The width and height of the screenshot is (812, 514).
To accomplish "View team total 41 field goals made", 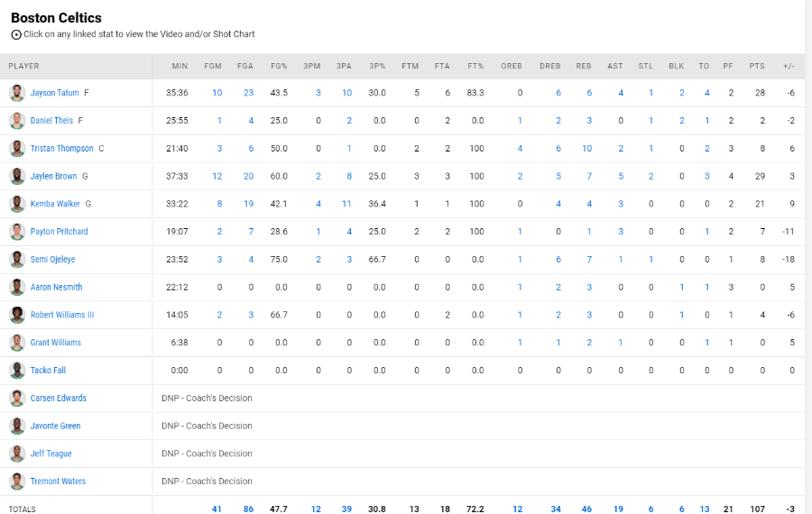I will tap(217, 509).
